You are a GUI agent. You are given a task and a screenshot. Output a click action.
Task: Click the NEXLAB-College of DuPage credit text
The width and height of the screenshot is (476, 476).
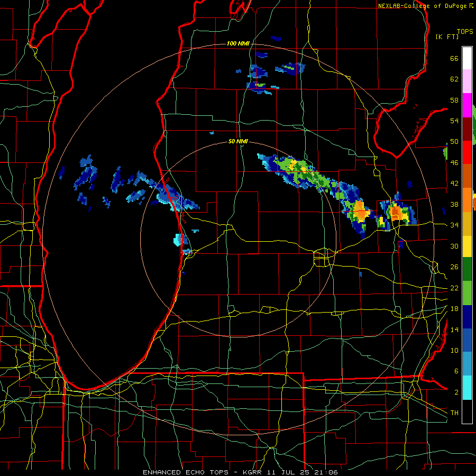[x=422, y=6]
